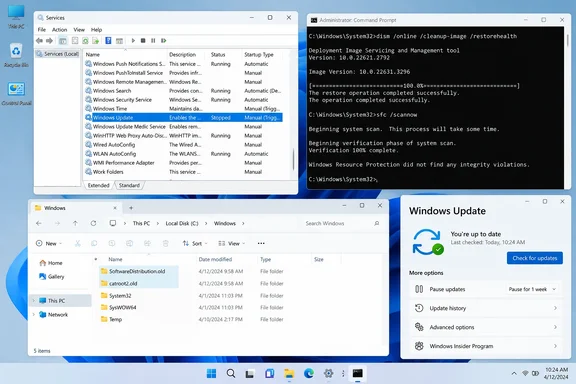Image resolution: width=576 pixels, height=384 pixels.
Task: Open Update history in Windows Update
Action: point(486,308)
